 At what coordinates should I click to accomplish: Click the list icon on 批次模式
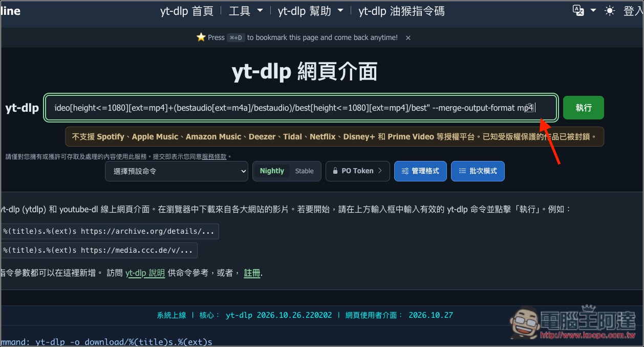(x=462, y=171)
